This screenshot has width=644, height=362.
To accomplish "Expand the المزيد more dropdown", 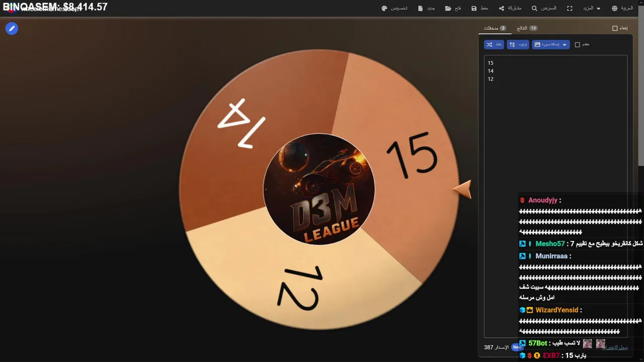I will point(592,9).
